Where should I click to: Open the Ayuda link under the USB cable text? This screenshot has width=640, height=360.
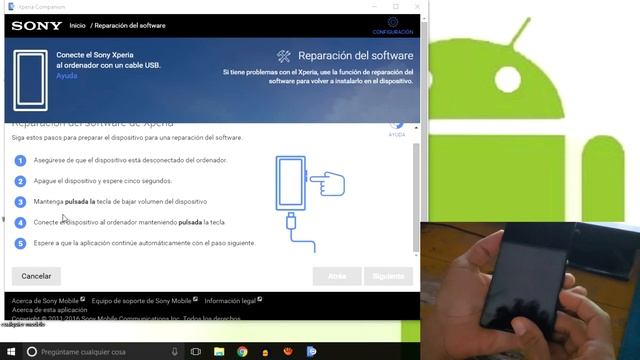(67, 76)
